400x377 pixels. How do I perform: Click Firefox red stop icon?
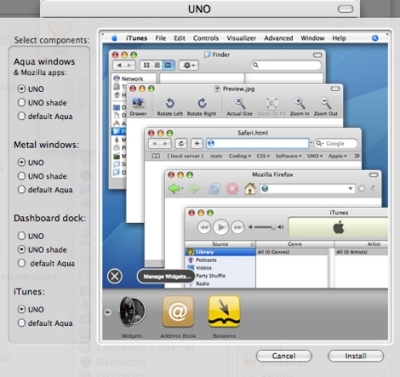pyautogui.click(x=232, y=189)
